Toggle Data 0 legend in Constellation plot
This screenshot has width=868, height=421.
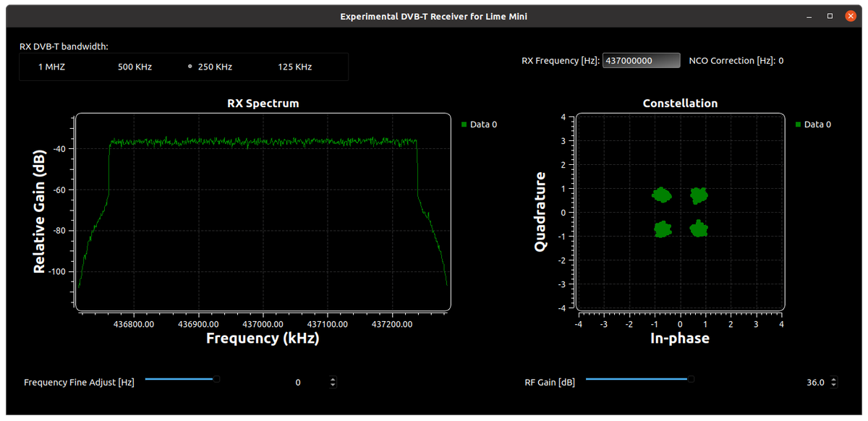click(x=814, y=124)
